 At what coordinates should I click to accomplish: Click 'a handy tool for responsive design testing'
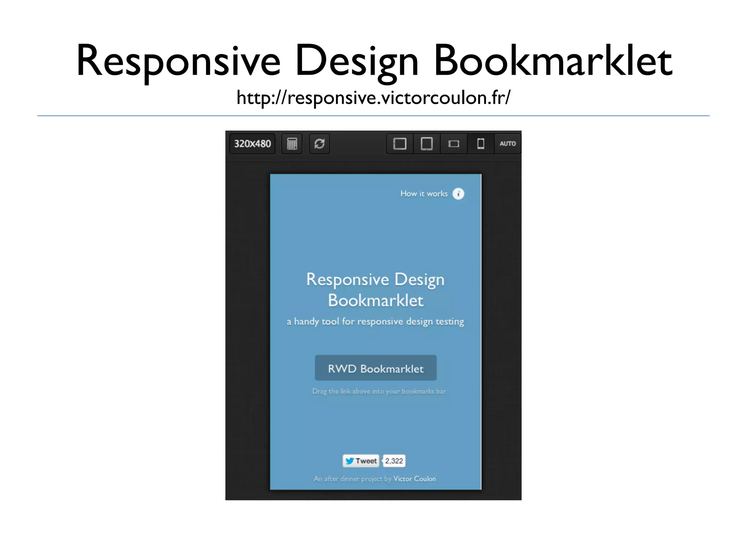[x=375, y=322]
